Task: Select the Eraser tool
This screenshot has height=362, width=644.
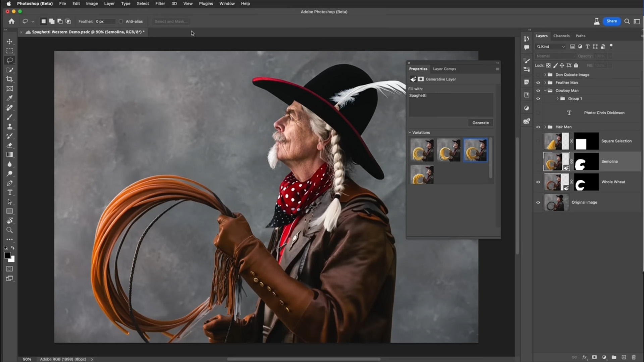Action: click(x=10, y=146)
